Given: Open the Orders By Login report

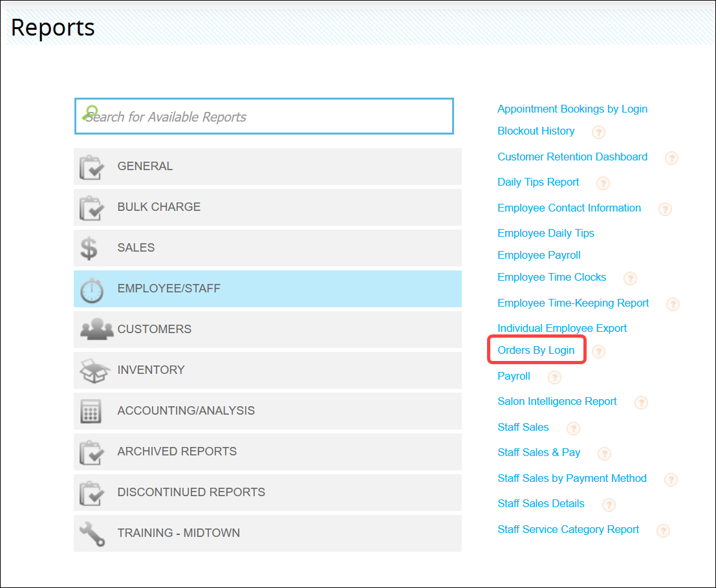Looking at the screenshot, I should point(536,349).
